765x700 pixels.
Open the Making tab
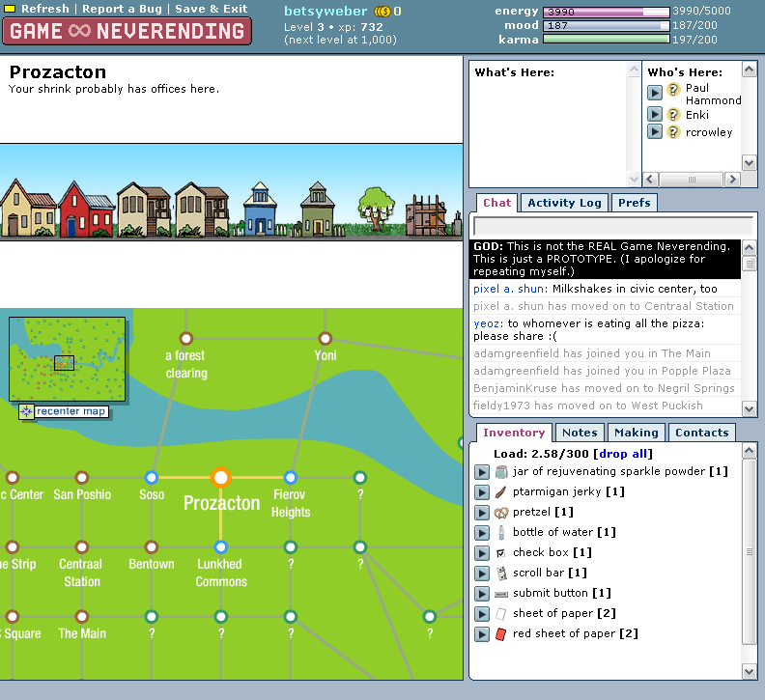pos(636,433)
